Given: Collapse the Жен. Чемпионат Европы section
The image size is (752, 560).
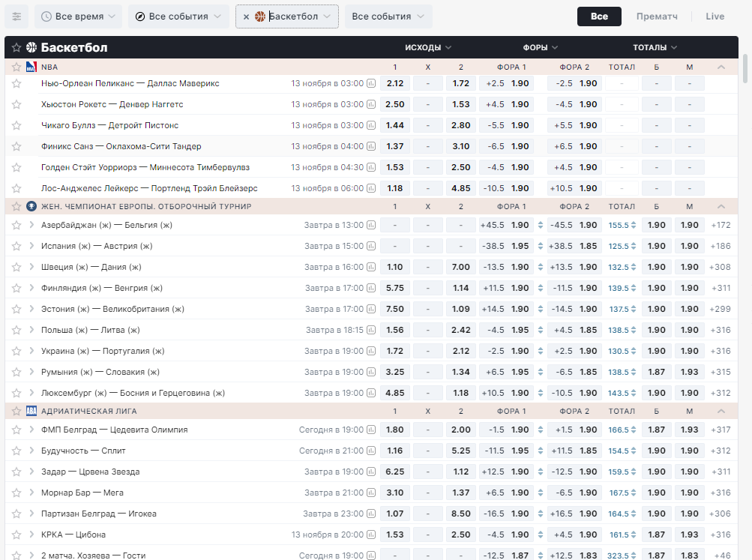Looking at the screenshot, I should point(721,207).
